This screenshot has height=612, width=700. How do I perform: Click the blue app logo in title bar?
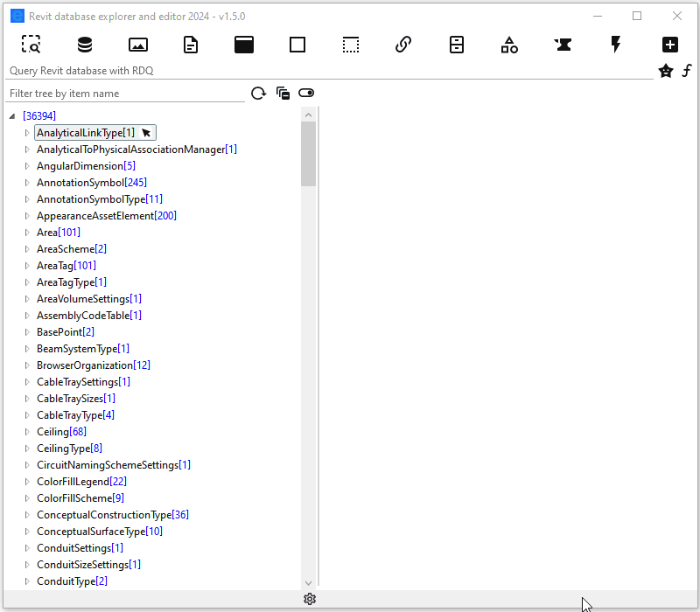pyautogui.click(x=17, y=16)
